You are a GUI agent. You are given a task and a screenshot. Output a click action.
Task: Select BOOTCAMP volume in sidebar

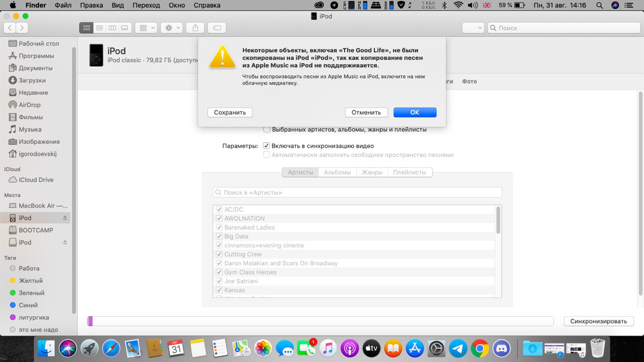(36, 230)
